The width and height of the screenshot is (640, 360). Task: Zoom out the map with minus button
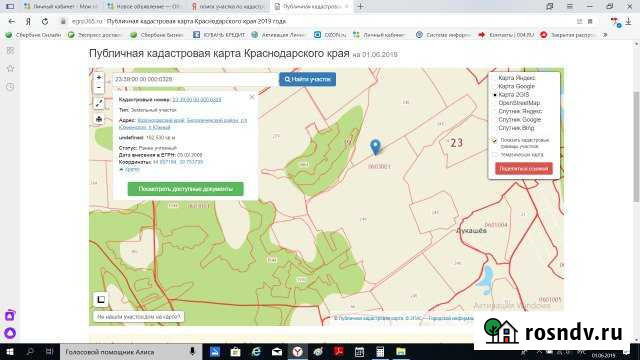(x=99, y=87)
